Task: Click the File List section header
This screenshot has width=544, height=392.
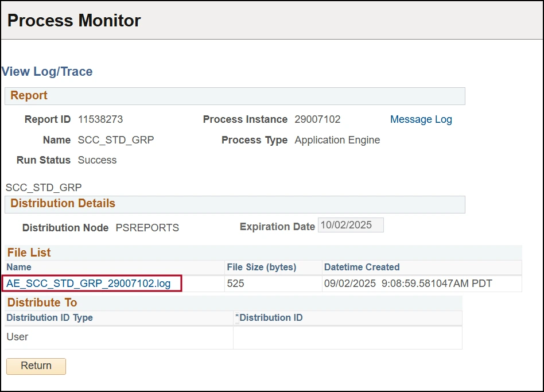Action: [28, 253]
